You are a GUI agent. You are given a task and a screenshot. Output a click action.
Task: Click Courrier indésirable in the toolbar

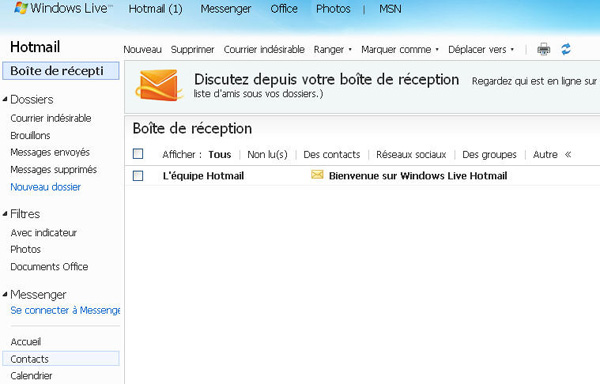click(x=264, y=49)
